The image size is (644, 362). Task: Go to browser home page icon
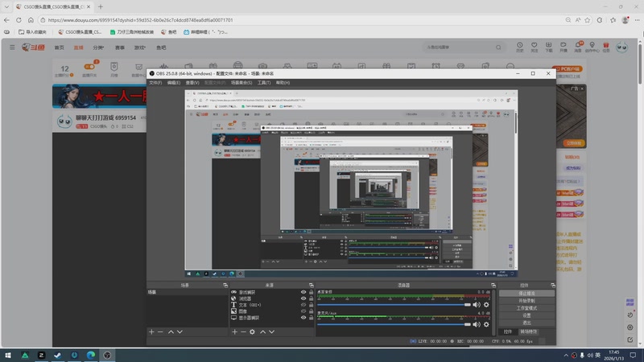coord(31,19)
